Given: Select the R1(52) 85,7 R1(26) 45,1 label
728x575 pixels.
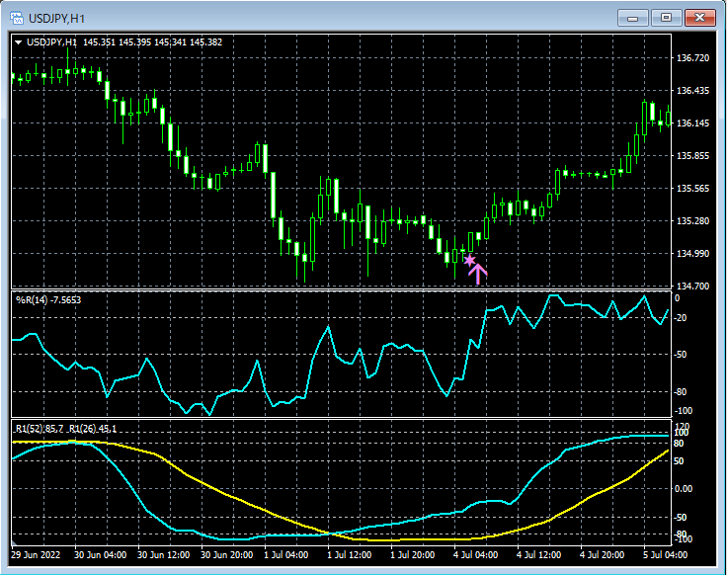Looking at the screenshot, I should coord(66,428).
